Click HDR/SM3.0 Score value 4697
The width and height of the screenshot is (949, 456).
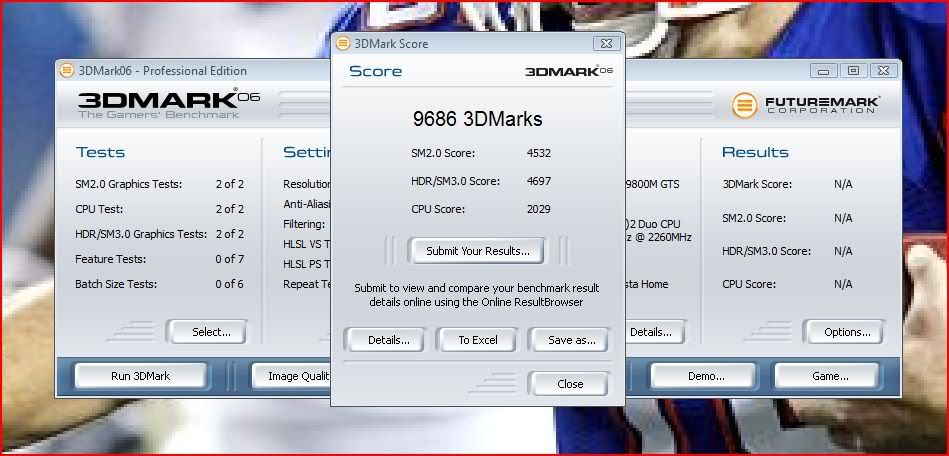539,181
